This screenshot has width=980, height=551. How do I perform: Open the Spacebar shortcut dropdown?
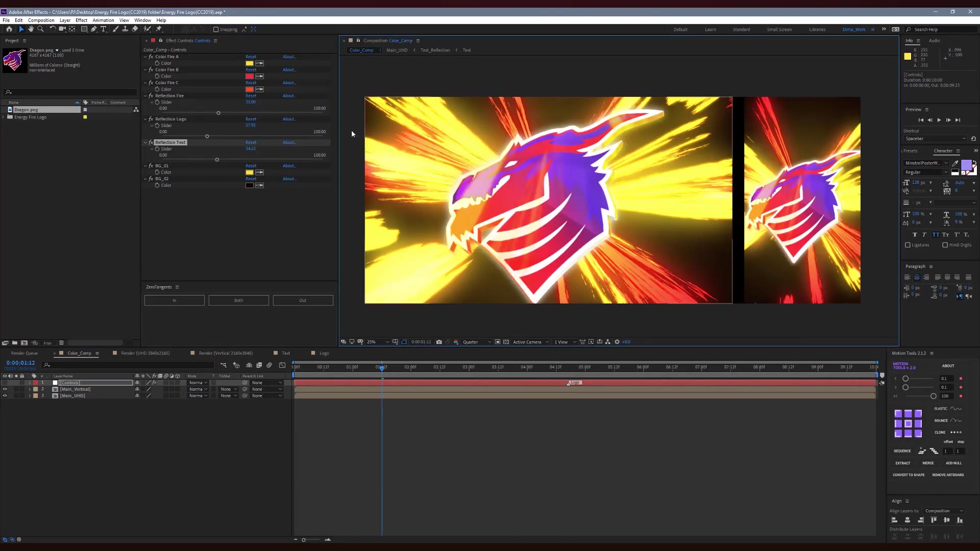[935, 139]
